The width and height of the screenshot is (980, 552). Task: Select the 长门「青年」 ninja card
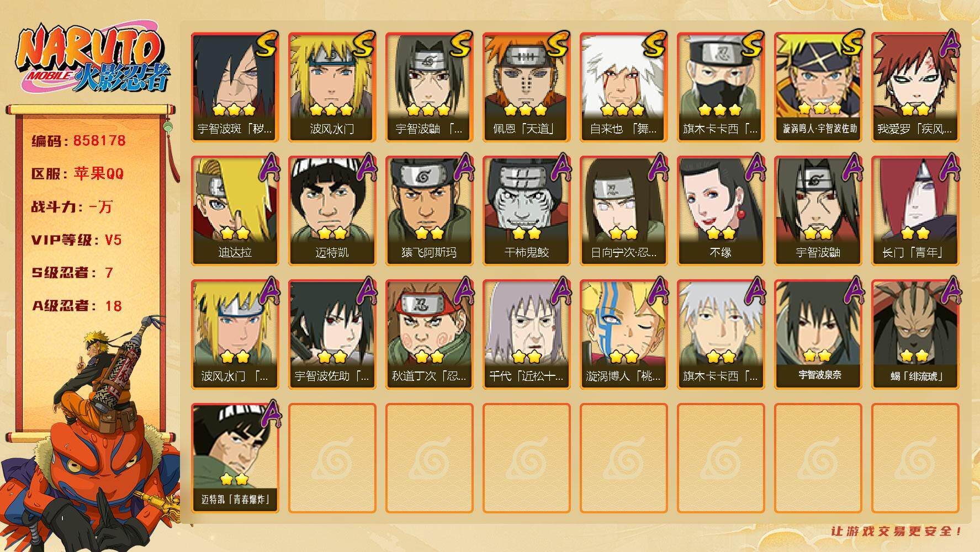915,211
